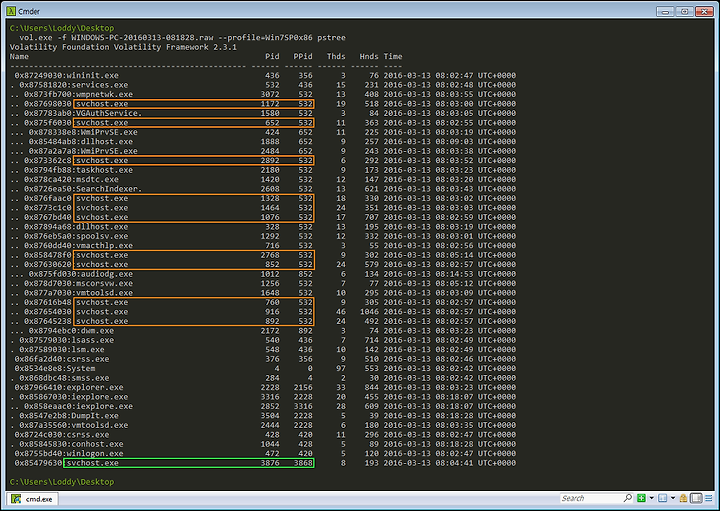This screenshot has width=720, height=511.
Task: Click the wininit.exe process row
Action: (265, 75)
